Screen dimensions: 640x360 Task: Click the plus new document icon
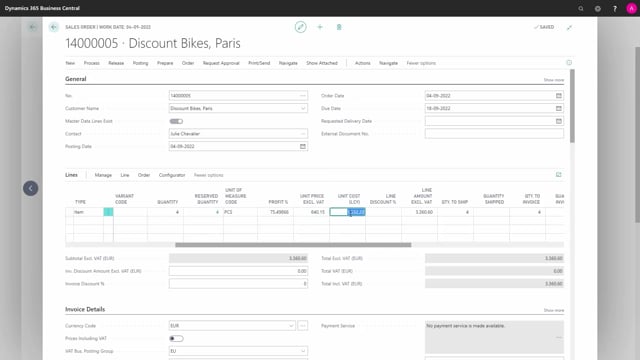tap(320, 27)
